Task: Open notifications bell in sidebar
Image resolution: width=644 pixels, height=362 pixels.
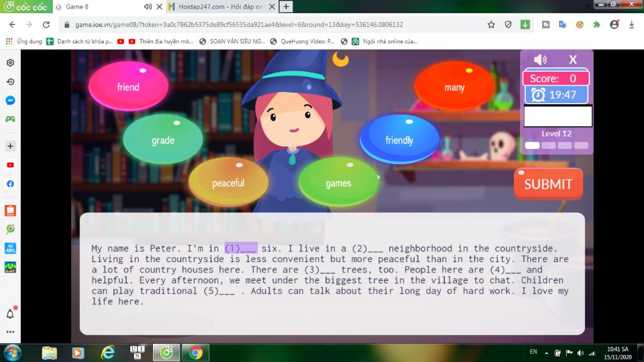Action: pyautogui.click(x=10, y=314)
